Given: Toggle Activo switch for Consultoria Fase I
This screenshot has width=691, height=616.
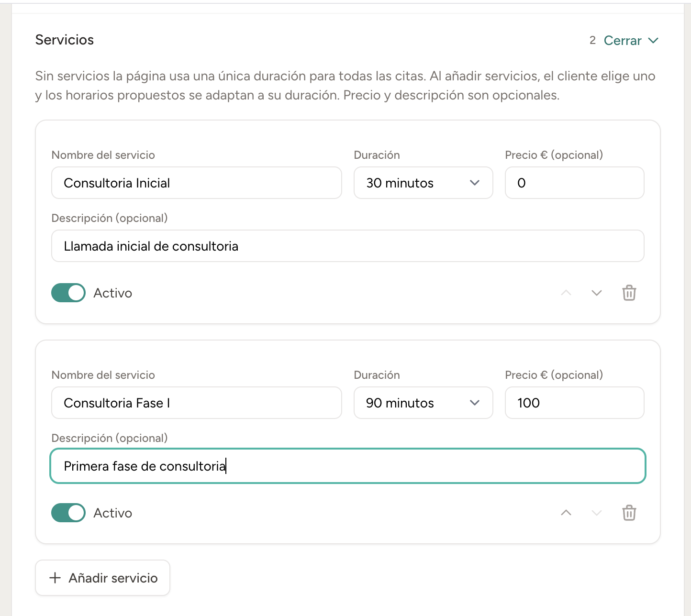Looking at the screenshot, I should point(68,513).
